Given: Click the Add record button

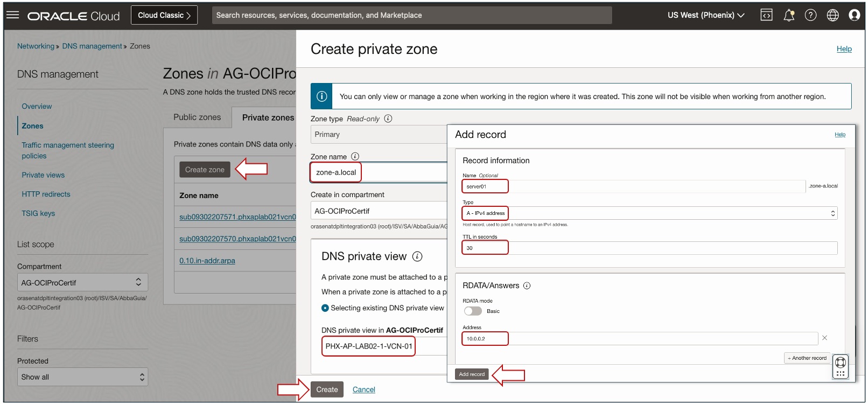Looking at the screenshot, I should click(x=472, y=374).
